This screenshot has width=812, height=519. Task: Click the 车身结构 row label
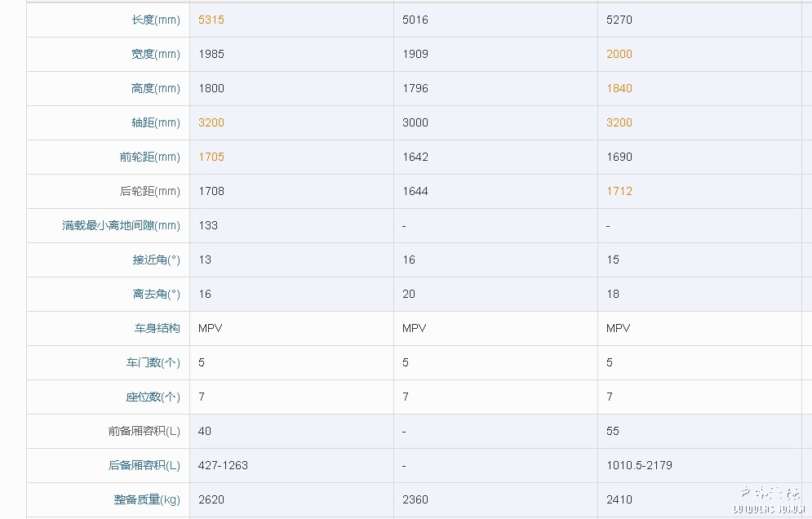point(158,328)
